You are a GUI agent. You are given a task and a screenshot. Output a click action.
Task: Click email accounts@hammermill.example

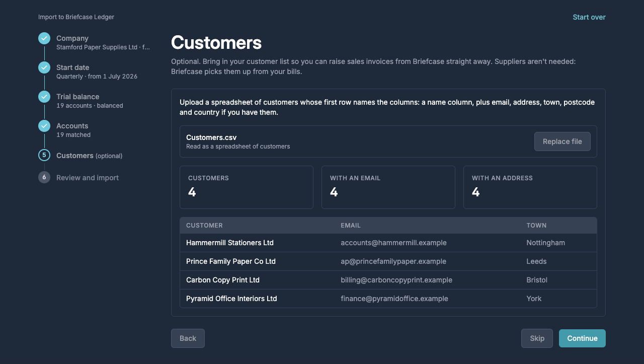pyautogui.click(x=393, y=243)
